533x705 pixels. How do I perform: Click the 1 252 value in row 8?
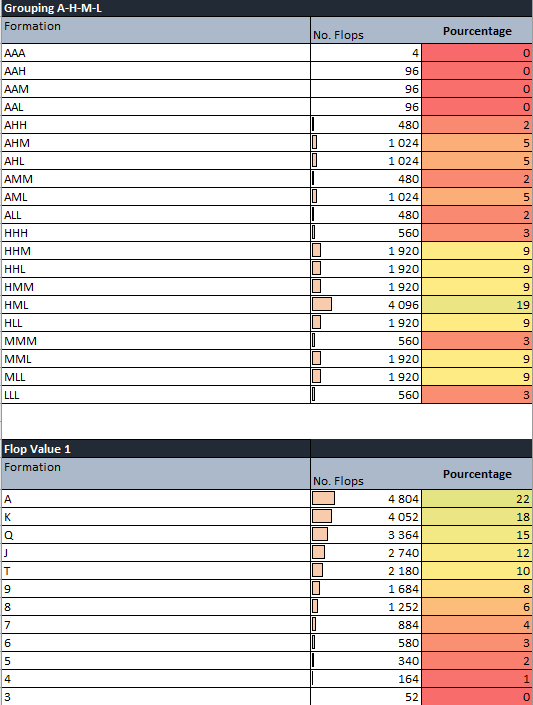366,607
